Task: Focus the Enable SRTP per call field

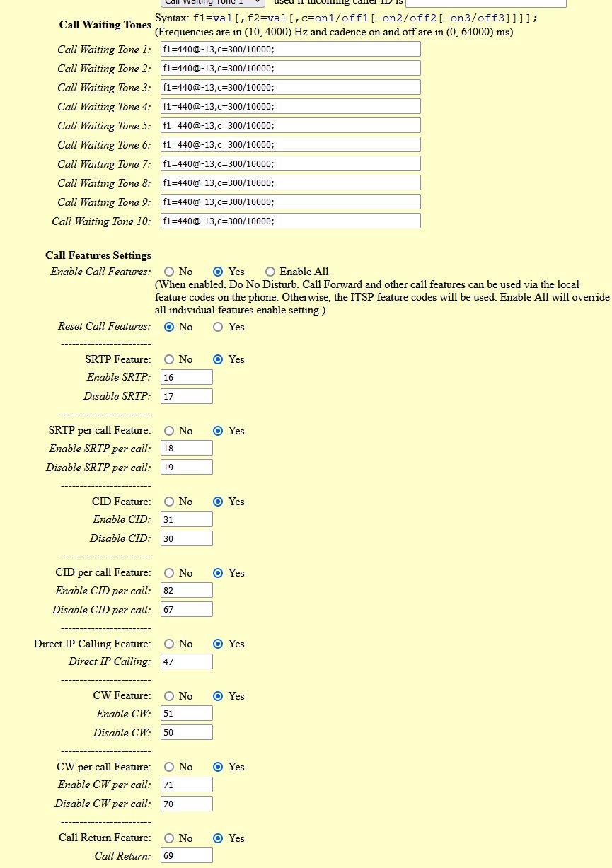Action: click(x=187, y=449)
